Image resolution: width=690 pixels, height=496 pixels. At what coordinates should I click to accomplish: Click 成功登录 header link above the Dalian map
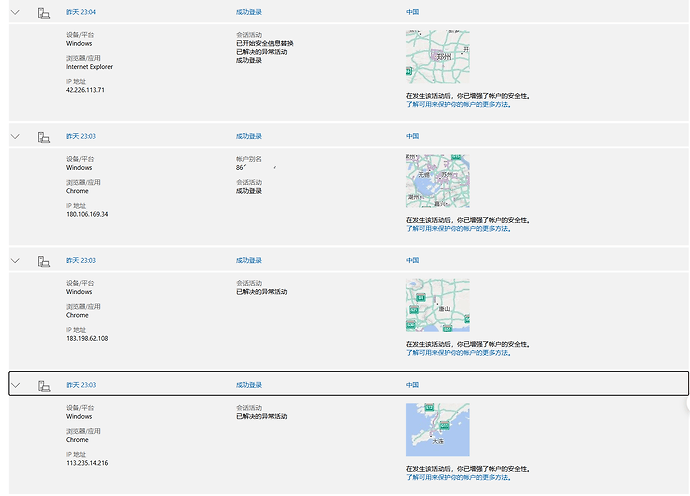coord(249,385)
